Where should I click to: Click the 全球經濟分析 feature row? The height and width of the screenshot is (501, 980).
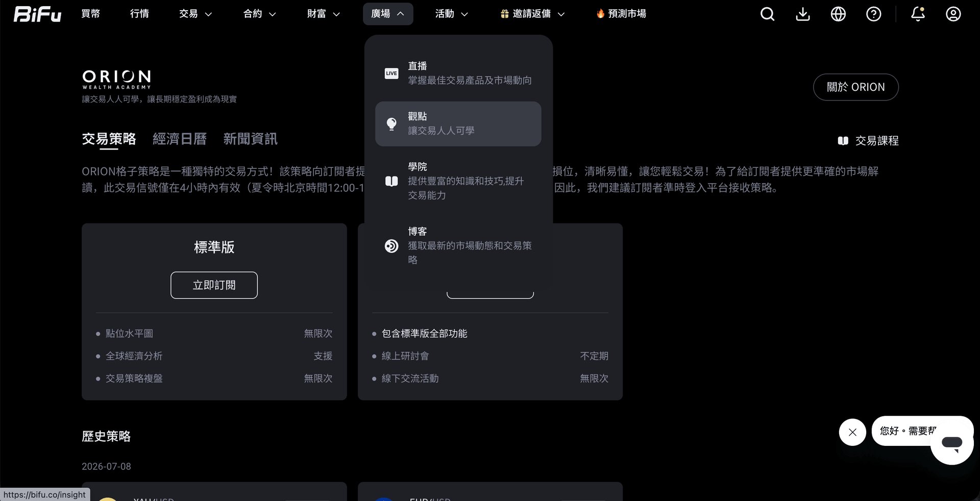tap(214, 356)
